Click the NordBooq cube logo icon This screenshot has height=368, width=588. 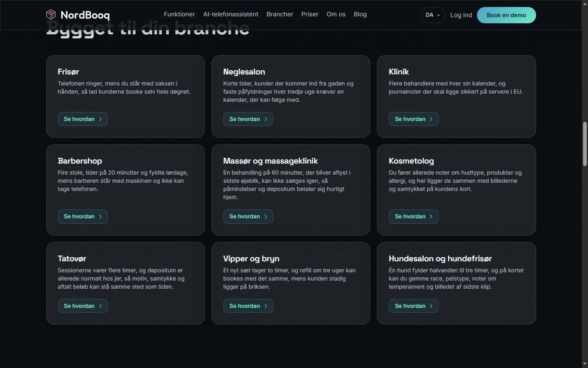[x=51, y=15]
